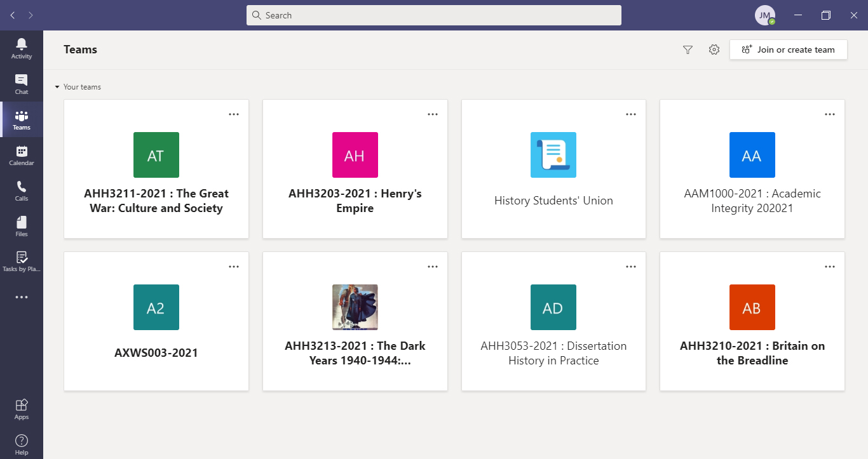
Task: Open more options for The Dark Years team
Action: click(433, 267)
